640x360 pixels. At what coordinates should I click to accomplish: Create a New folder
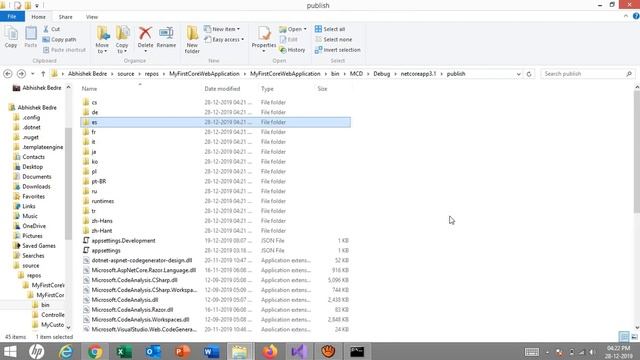point(192,40)
